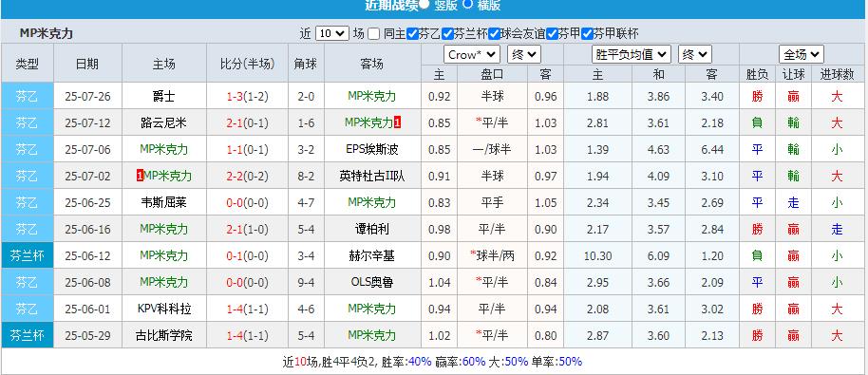Click the 一/球半 handicap cell

pyautogui.click(x=492, y=149)
